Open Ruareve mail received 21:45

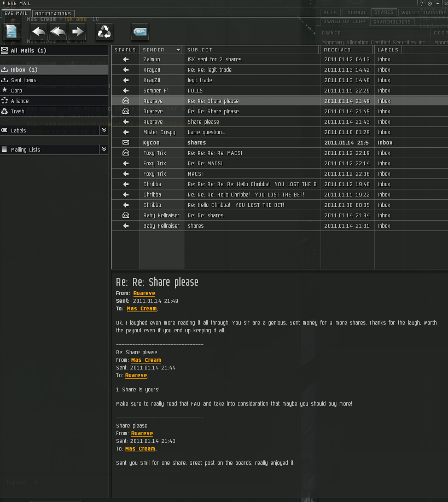pyautogui.click(x=280, y=112)
